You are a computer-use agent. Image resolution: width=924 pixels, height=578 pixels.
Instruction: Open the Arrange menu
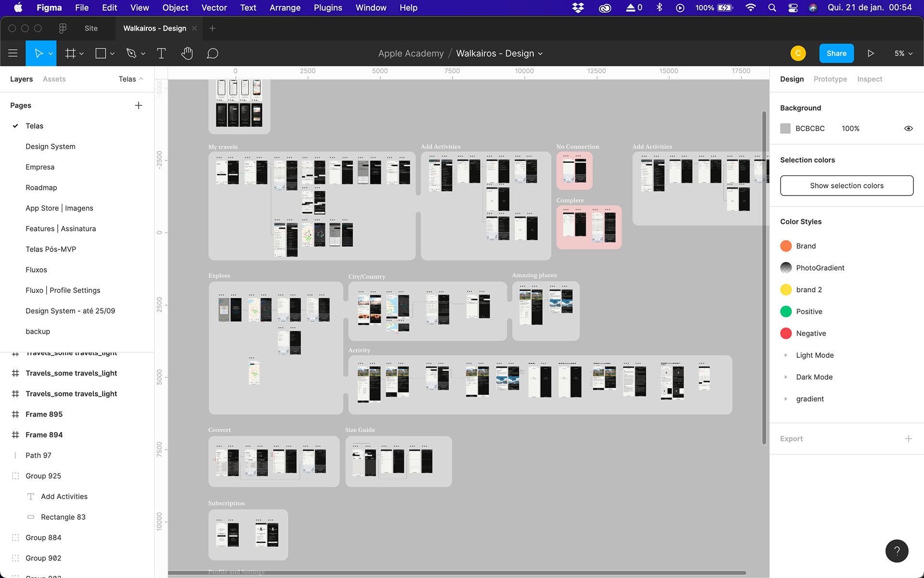[x=285, y=8]
